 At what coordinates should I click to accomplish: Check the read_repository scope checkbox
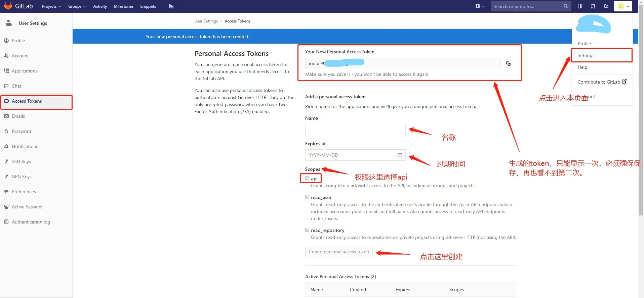(x=307, y=230)
